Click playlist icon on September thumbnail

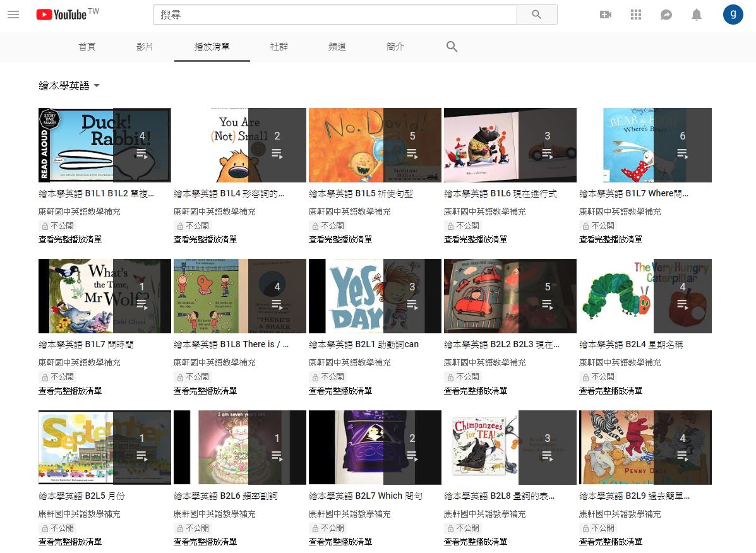(x=141, y=456)
